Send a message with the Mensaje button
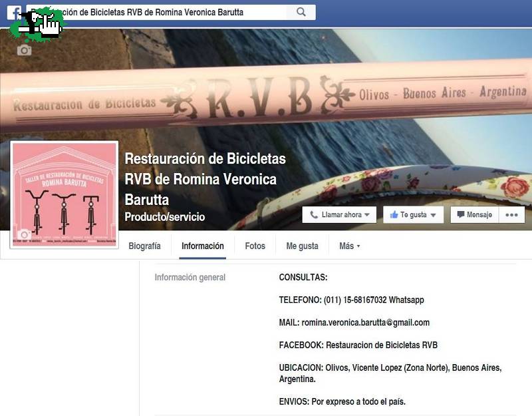Viewport: 532px width, 416px height. pyautogui.click(x=475, y=214)
